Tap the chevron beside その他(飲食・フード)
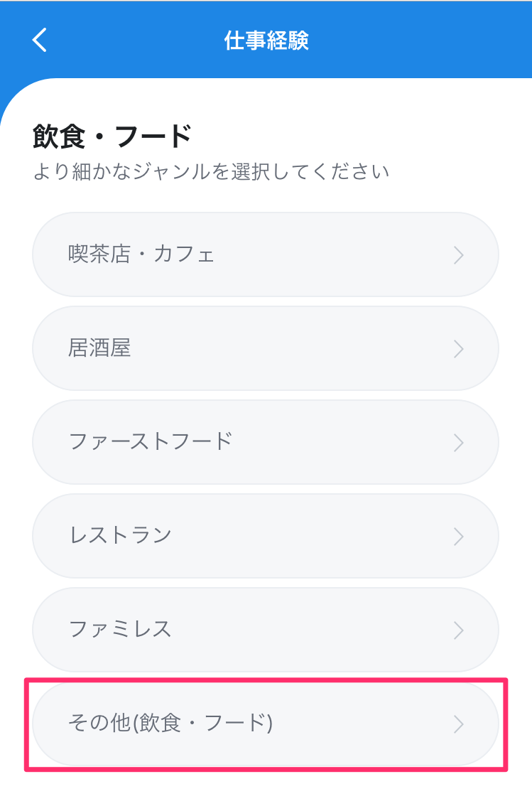The height and width of the screenshot is (801, 532). pyautogui.click(x=458, y=724)
